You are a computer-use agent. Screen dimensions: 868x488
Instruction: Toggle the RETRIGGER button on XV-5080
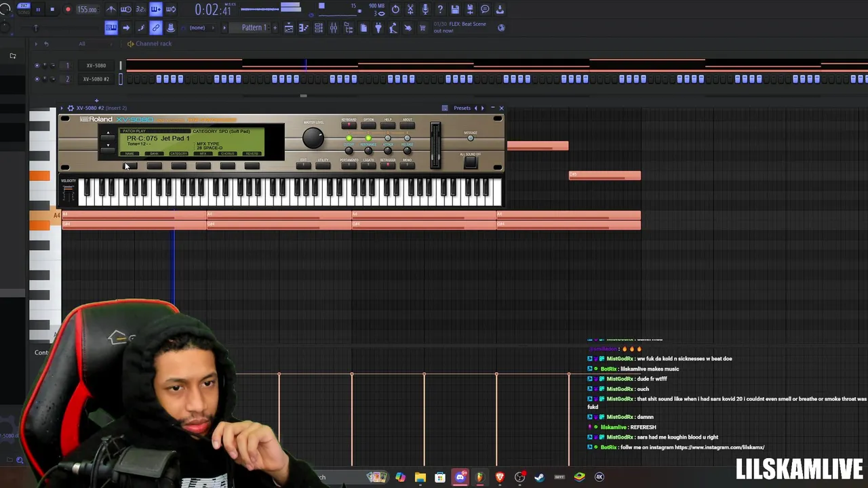(x=388, y=165)
